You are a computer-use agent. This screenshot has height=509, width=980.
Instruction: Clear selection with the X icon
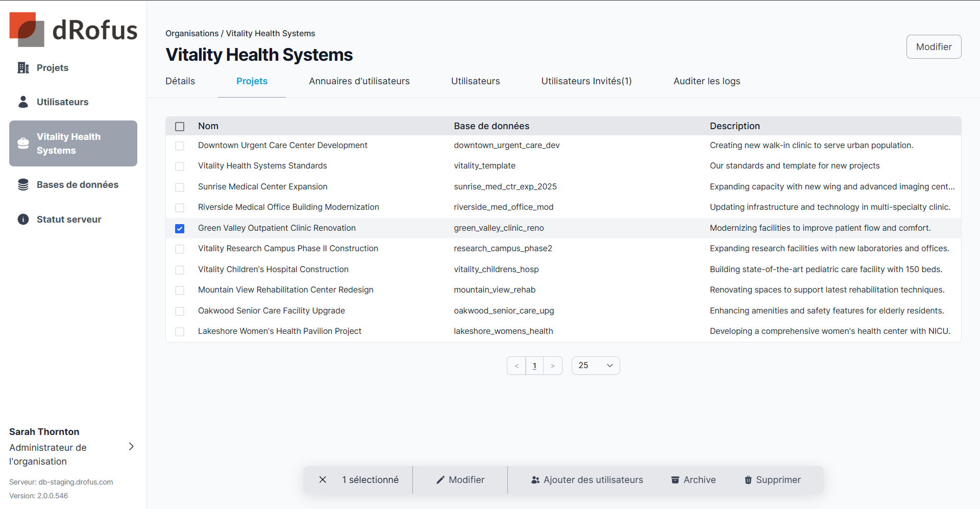[323, 480]
